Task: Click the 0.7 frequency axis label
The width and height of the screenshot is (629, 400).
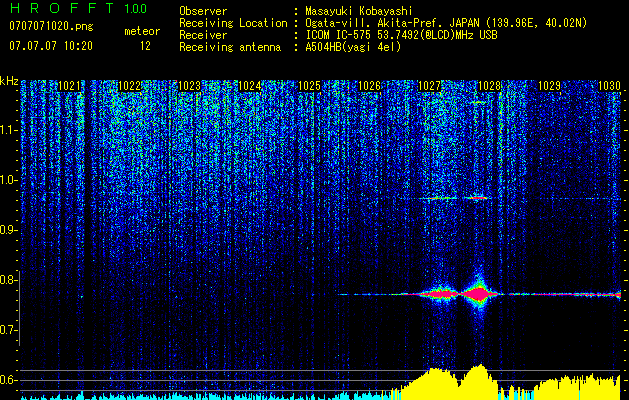Action: tap(8, 330)
